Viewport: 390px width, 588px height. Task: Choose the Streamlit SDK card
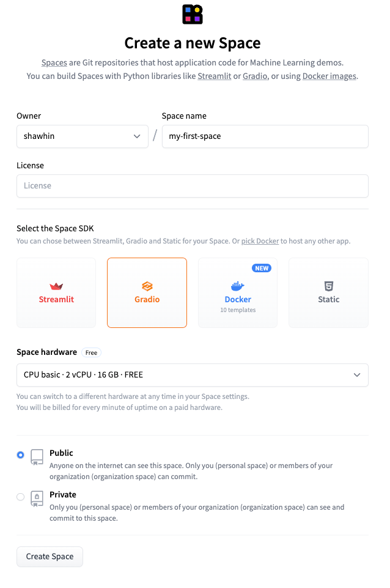56,292
